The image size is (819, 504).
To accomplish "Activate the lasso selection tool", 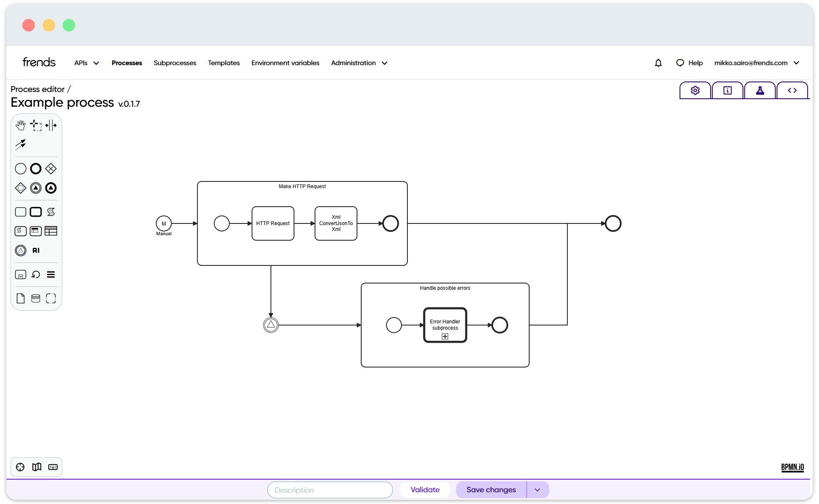I will (x=36, y=125).
